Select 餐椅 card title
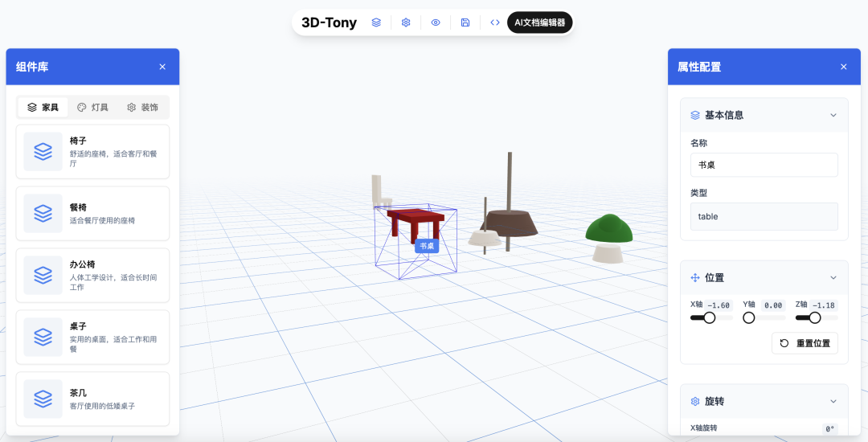The image size is (868, 442). pos(78,207)
